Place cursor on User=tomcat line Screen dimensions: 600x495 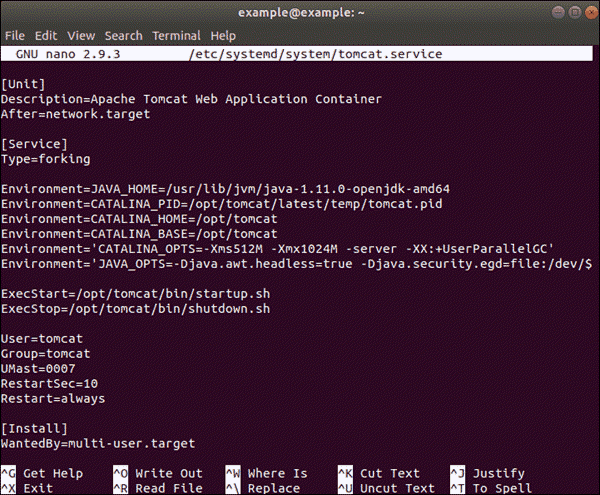pyautogui.click(x=42, y=339)
